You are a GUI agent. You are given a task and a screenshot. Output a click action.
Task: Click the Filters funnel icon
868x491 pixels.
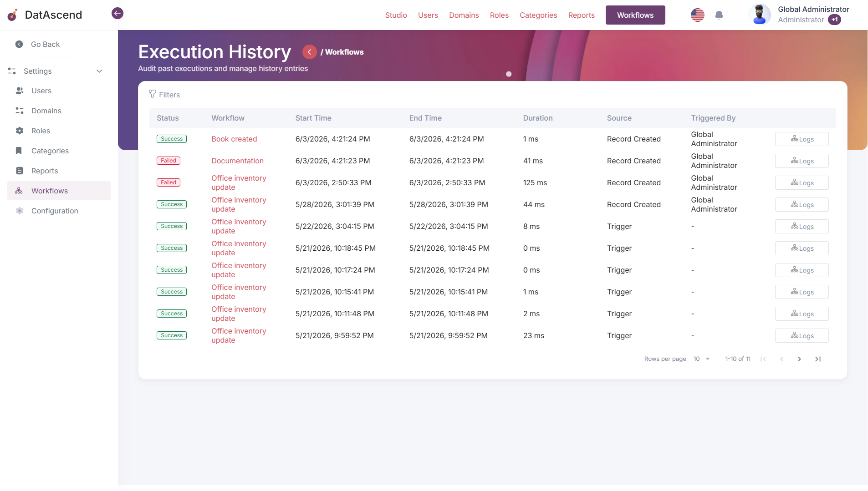pyautogui.click(x=153, y=94)
